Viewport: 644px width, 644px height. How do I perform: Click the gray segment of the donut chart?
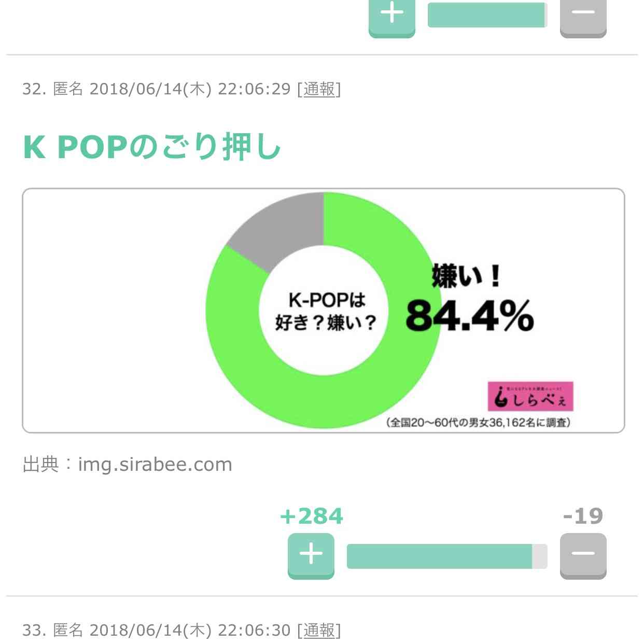pos(280,228)
